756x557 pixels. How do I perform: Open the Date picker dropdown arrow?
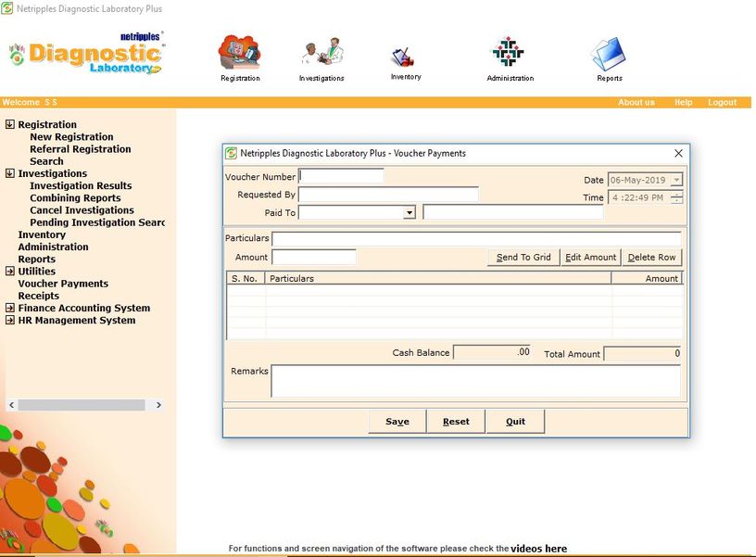[676, 180]
